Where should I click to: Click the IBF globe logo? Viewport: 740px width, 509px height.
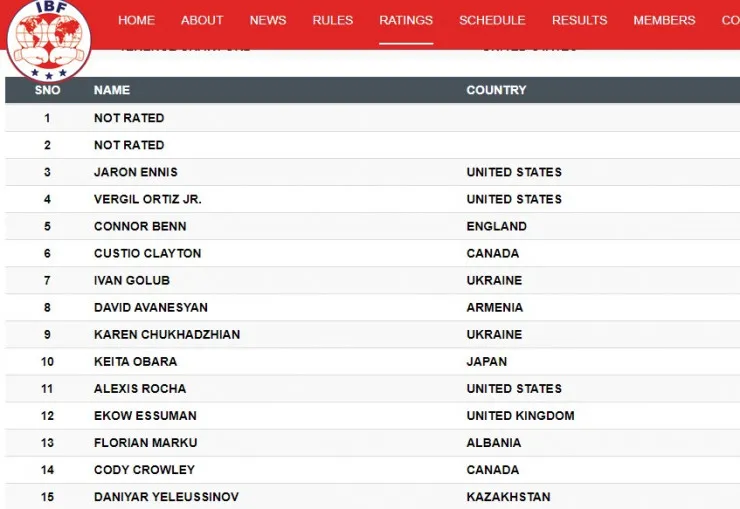click(x=49, y=41)
